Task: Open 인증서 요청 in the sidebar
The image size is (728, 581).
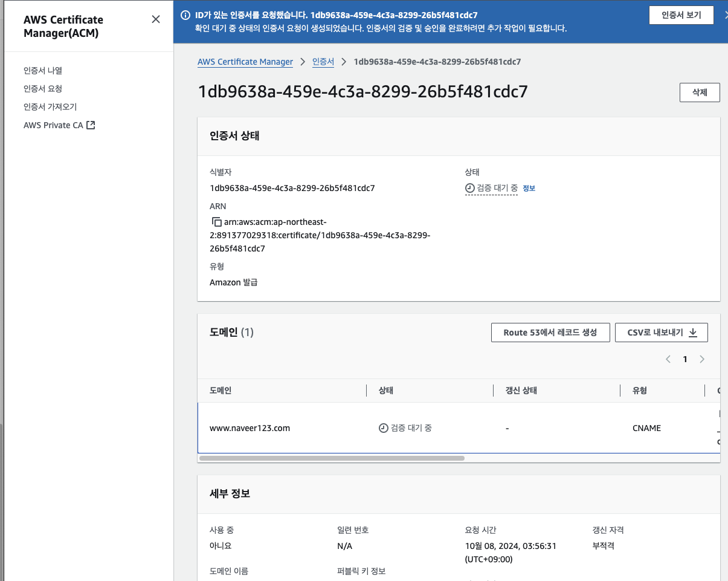Action: [x=43, y=89]
